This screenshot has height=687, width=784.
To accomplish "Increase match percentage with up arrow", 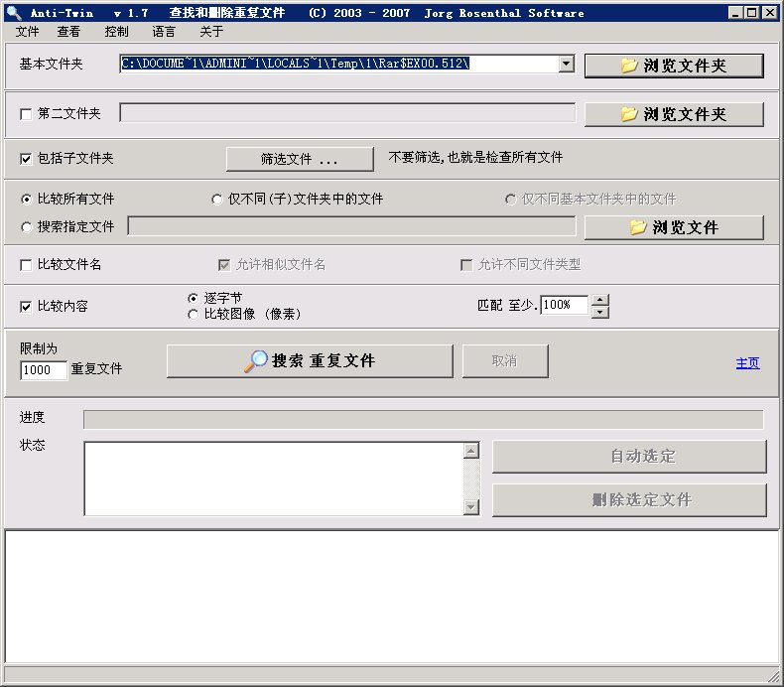I will (x=600, y=300).
